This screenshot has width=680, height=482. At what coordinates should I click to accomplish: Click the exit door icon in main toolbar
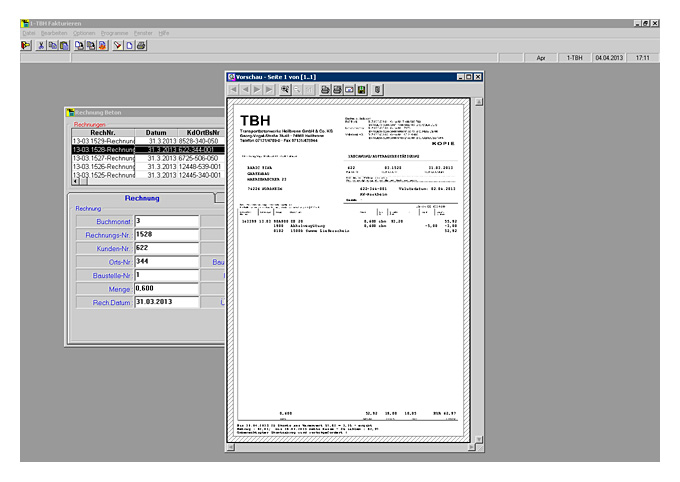coord(26,45)
